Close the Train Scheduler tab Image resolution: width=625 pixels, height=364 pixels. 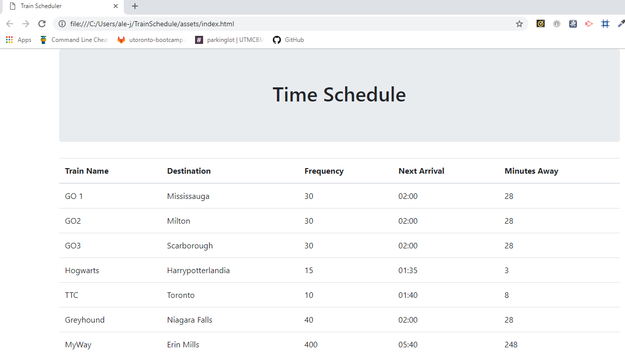coord(116,7)
